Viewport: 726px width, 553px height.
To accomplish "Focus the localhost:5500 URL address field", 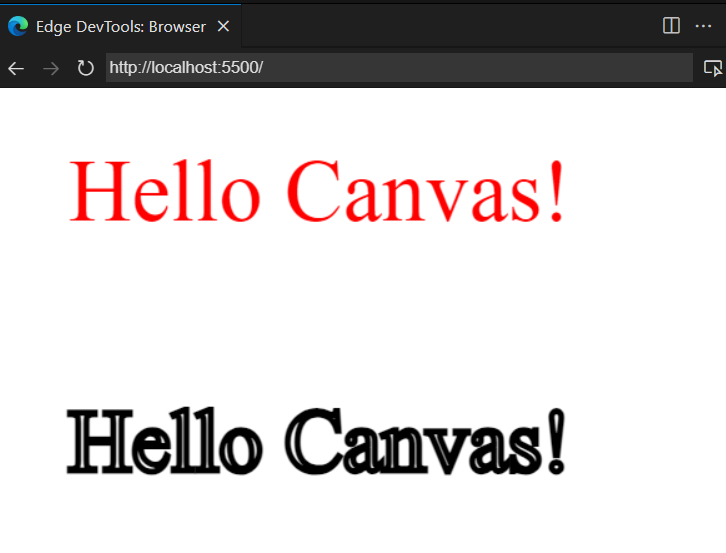I will 398,68.
